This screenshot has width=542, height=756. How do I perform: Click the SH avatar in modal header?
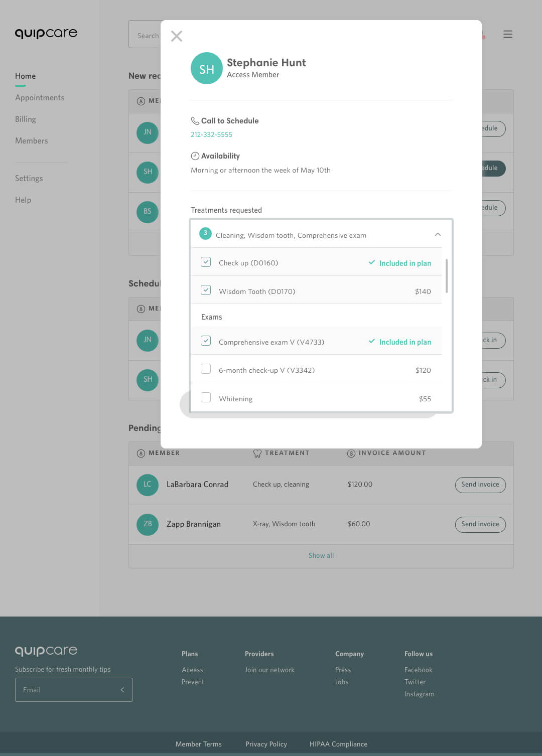pyautogui.click(x=207, y=68)
